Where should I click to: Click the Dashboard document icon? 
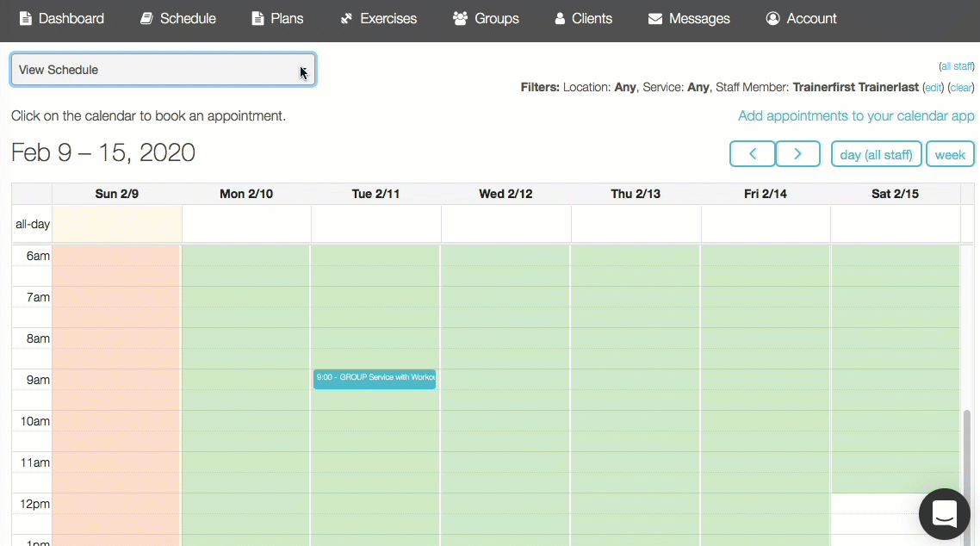[26, 19]
